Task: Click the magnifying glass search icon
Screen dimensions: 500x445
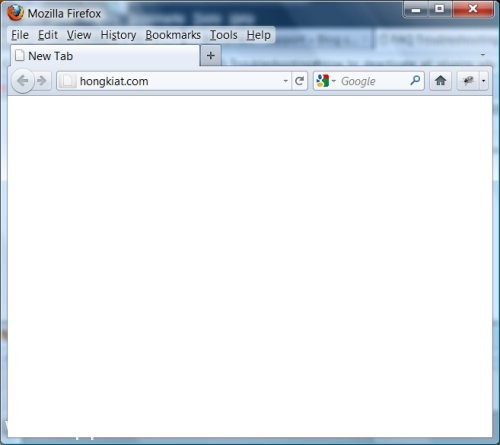Action: pos(415,80)
